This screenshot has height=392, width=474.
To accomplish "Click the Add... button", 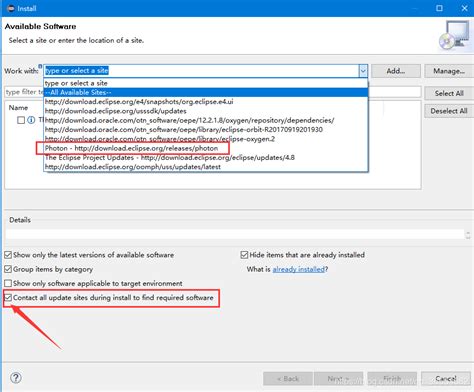I will (x=396, y=71).
